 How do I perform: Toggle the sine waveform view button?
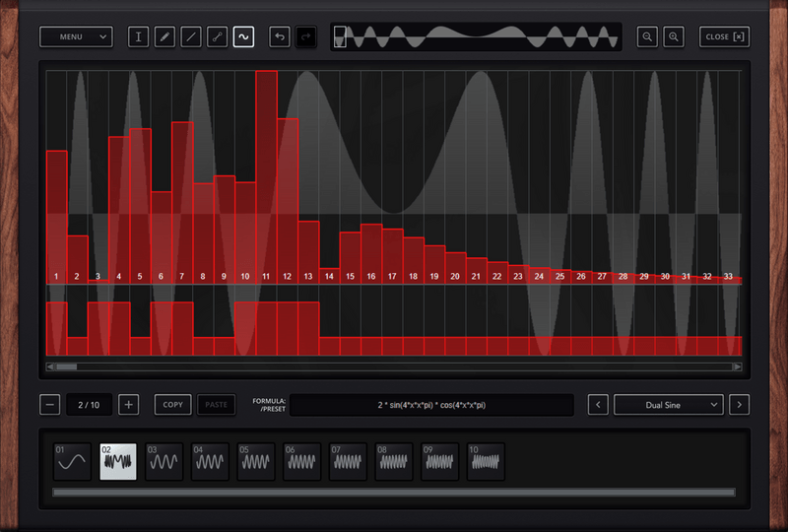click(x=243, y=36)
